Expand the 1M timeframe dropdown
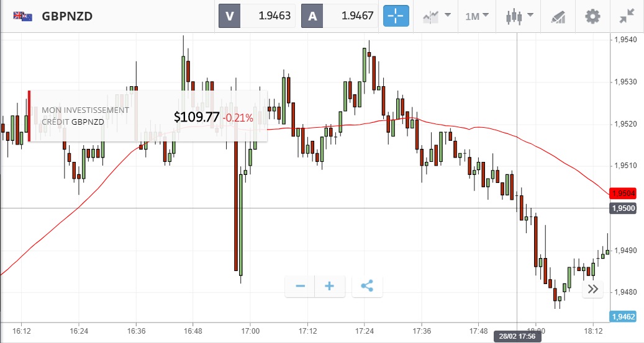The image size is (644, 343). 476,16
